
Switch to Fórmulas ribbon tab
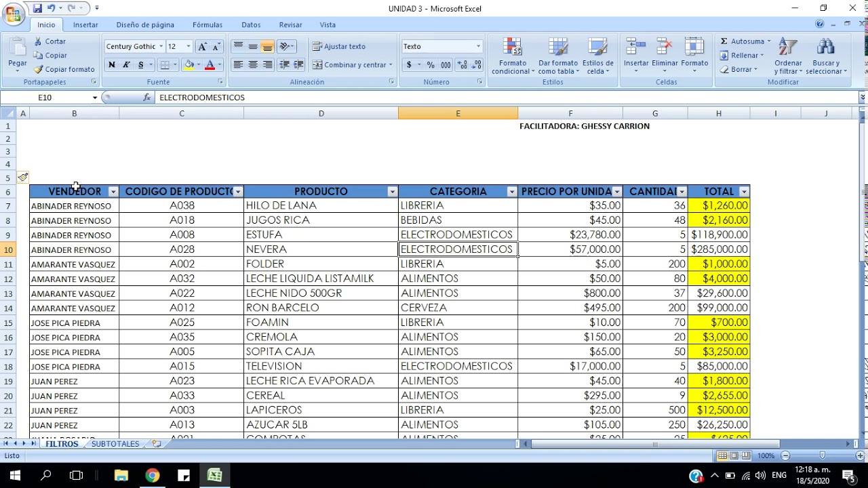click(x=208, y=24)
